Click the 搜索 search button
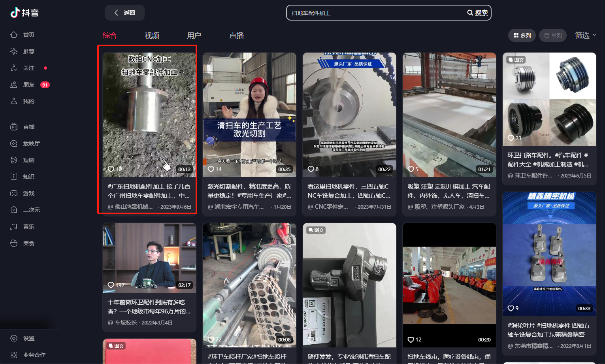 click(477, 13)
